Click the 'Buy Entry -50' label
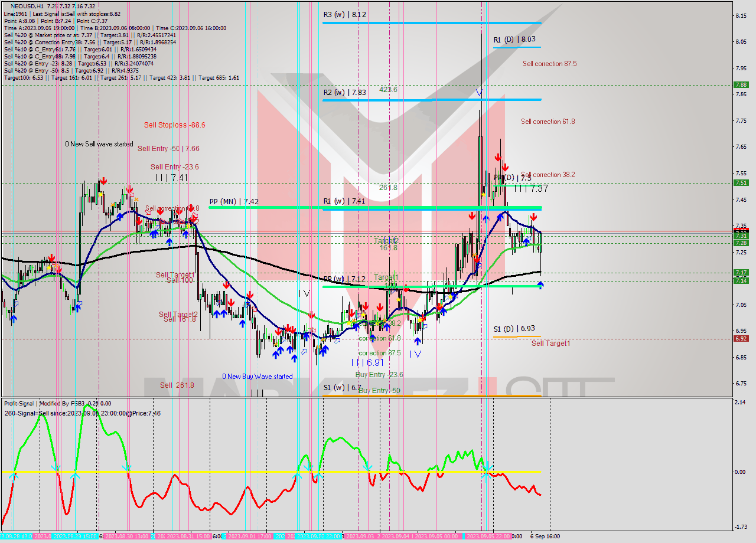This screenshot has height=543, width=756. [379, 391]
